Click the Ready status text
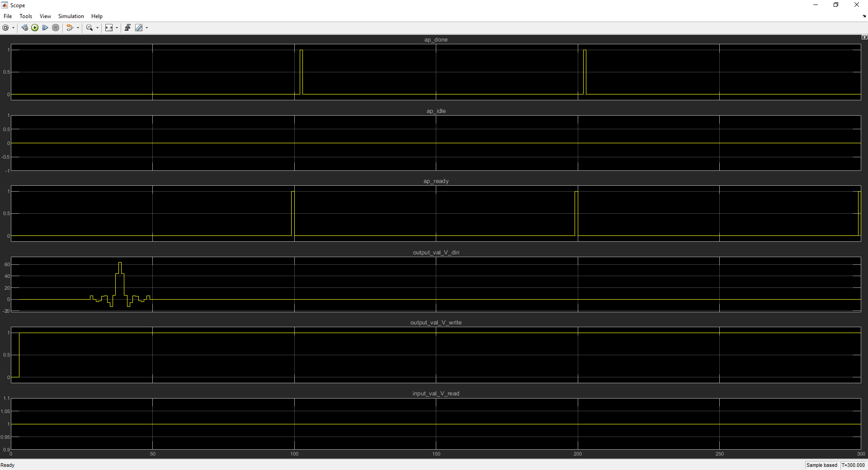 (x=8, y=465)
